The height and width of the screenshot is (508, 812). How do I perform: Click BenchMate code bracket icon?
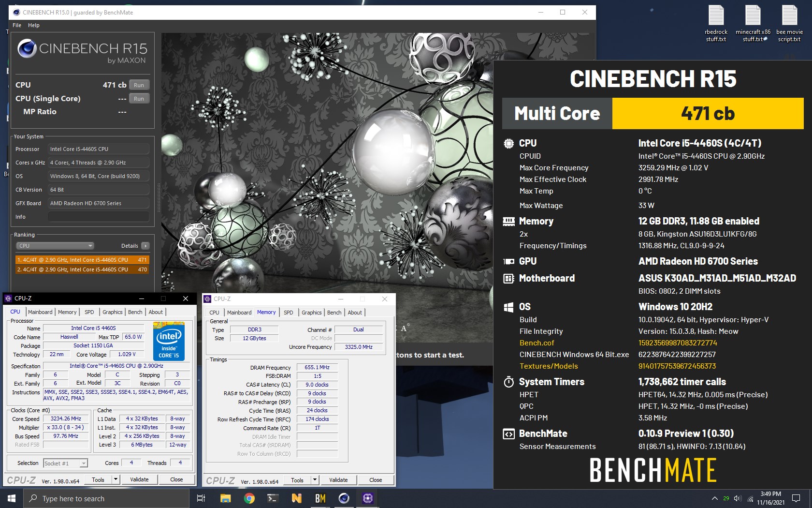tap(508, 433)
